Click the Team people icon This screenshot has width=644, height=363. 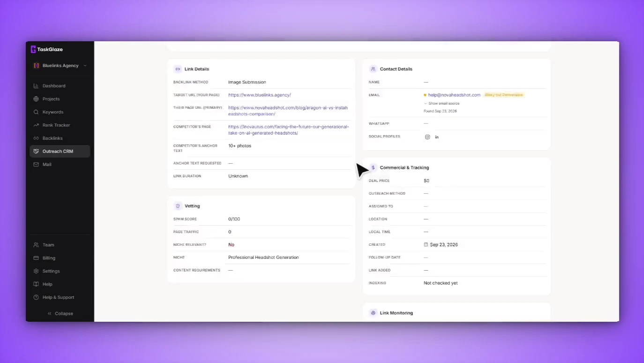[36, 245]
